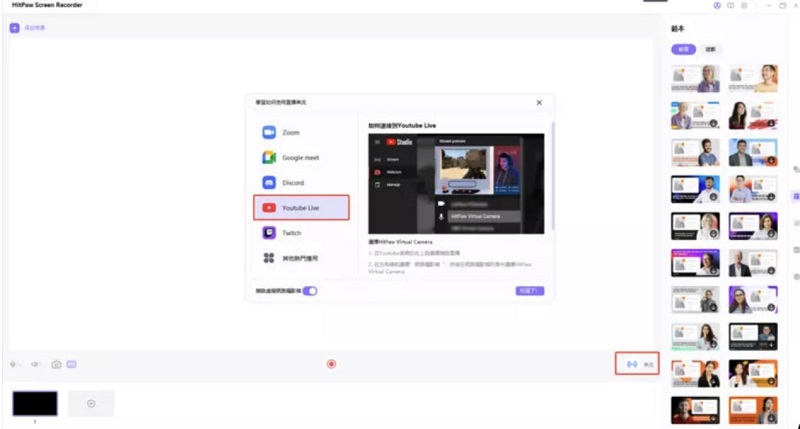The width and height of the screenshot is (800, 429).
Task: Click the live streaming broadcast button
Action: (637, 364)
